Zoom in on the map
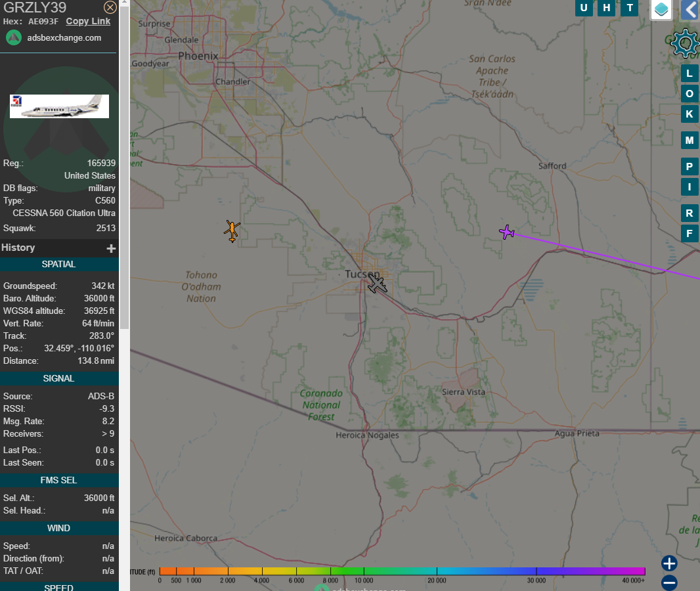This screenshot has width=700, height=591. (x=669, y=563)
